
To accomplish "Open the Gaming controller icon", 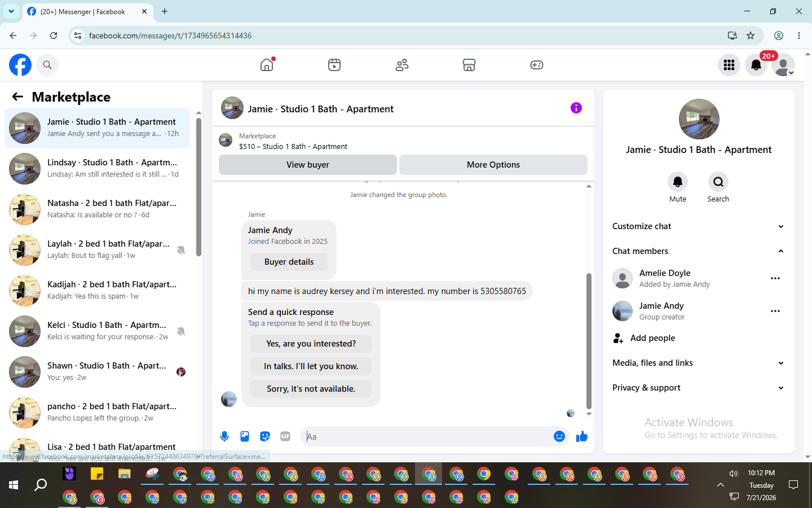I will (x=537, y=65).
